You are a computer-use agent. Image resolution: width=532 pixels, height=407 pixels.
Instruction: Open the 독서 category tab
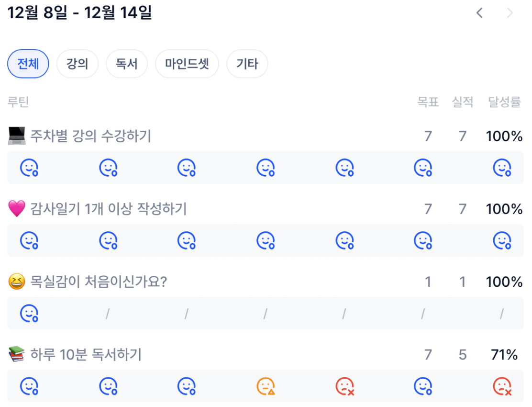tap(127, 64)
